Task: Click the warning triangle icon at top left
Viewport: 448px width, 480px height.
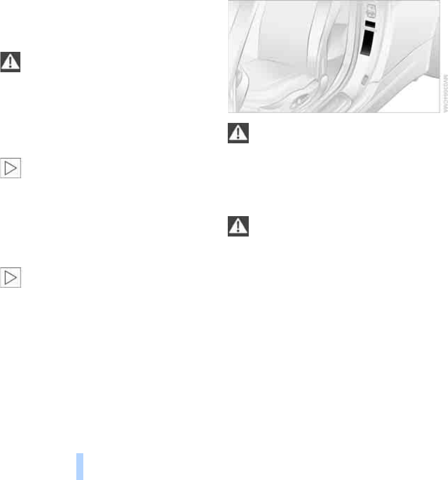Action: pos(10,62)
